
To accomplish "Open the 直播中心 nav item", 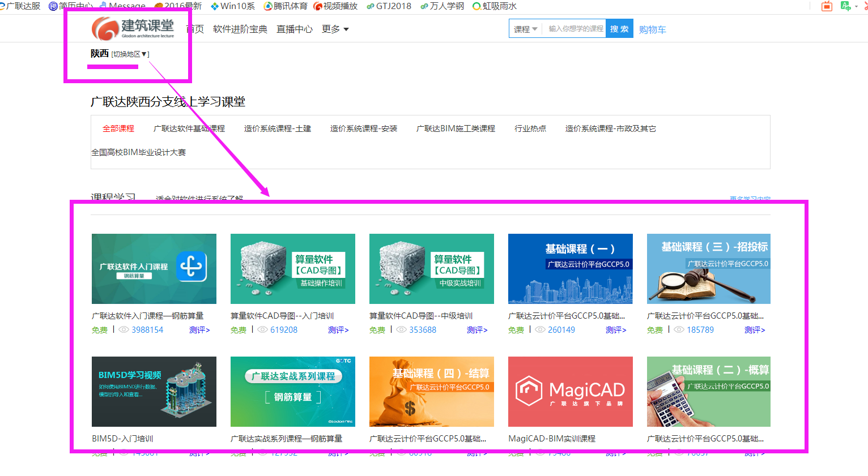I will click(x=295, y=29).
